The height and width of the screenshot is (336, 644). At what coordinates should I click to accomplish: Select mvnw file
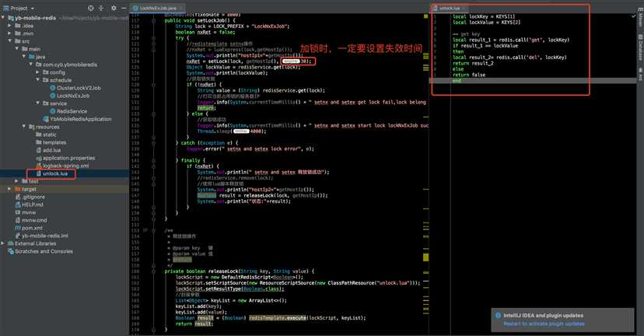coord(29,212)
